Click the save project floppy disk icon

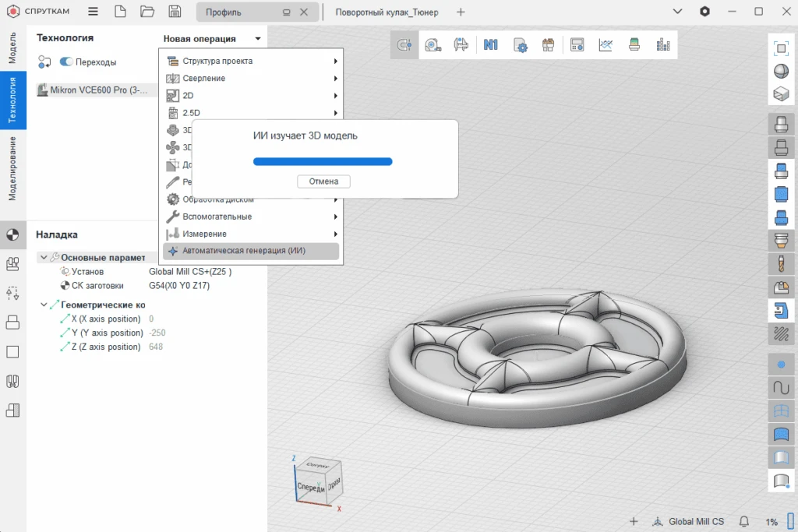click(175, 12)
